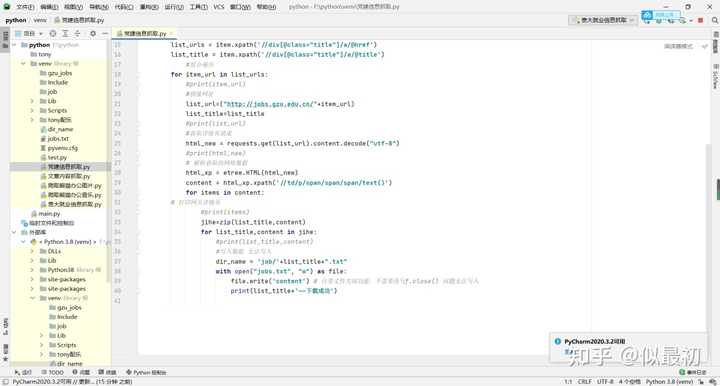
Task: Open the Python 控制台 tool window
Action: point(146,372)
